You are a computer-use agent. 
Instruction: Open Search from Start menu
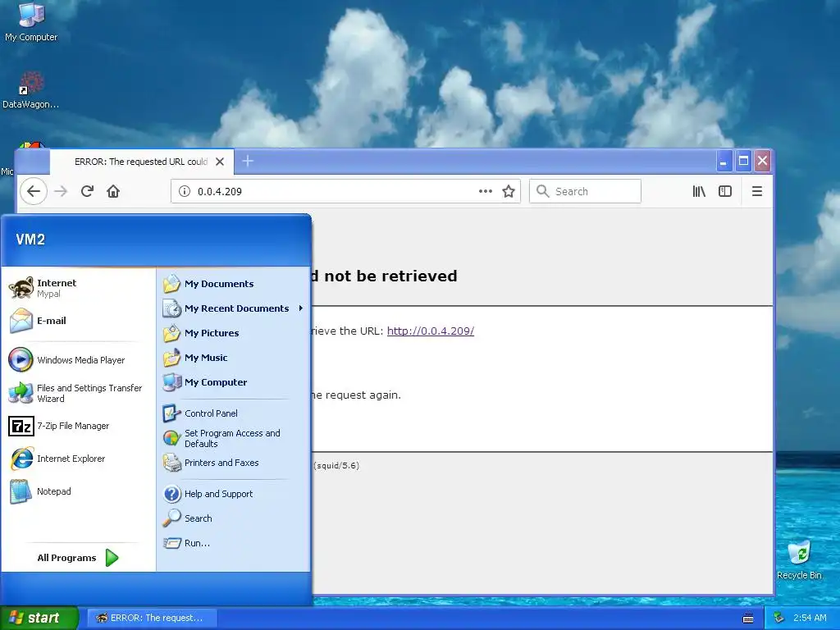(x=233, y=518)
